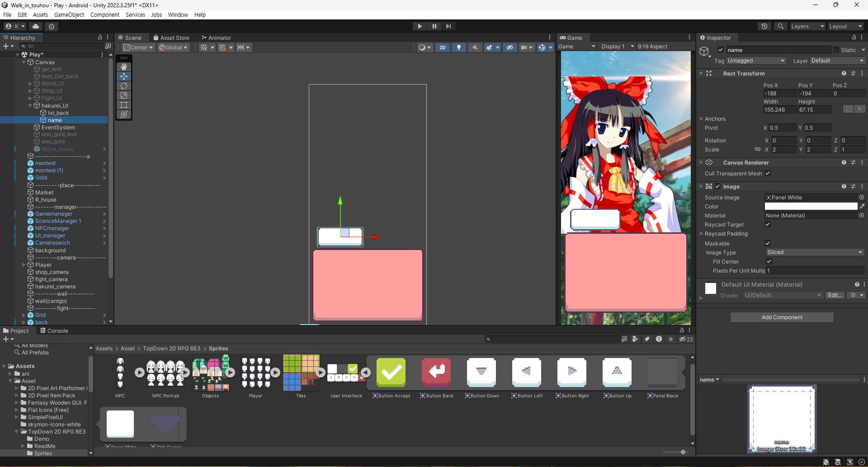Open the global Search magnifier icon

(x=780, y=26)
